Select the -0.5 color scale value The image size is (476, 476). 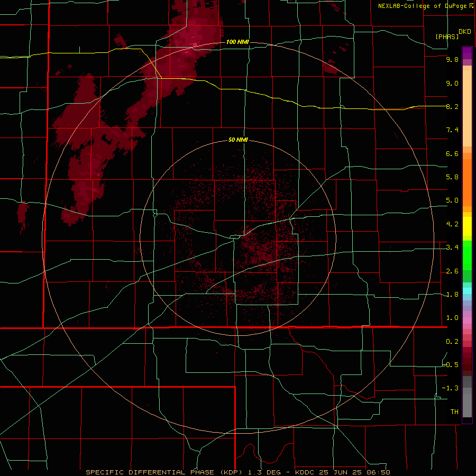pos(451,365)
